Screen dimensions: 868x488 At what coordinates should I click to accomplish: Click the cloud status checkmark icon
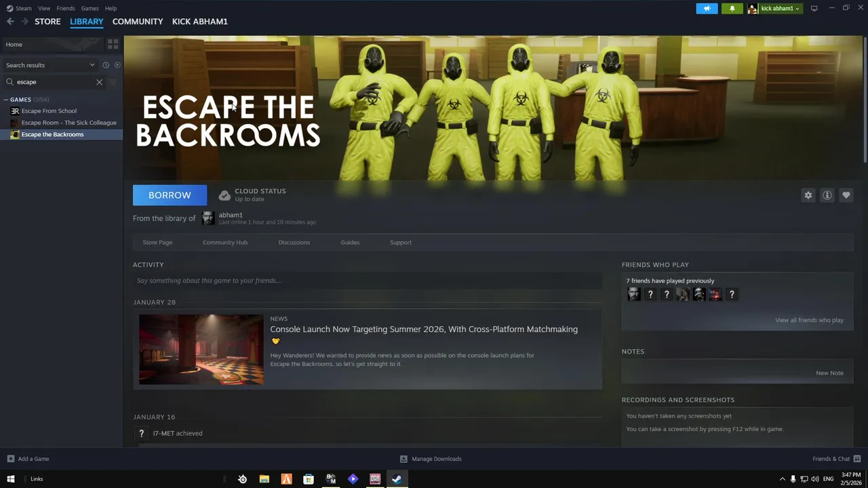[x=224, y=195]
